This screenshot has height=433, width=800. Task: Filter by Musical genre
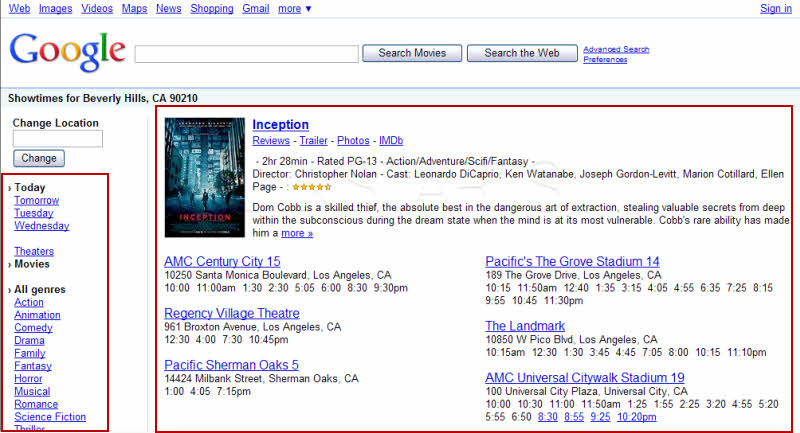pyautogui.click(x=32, y=392)
